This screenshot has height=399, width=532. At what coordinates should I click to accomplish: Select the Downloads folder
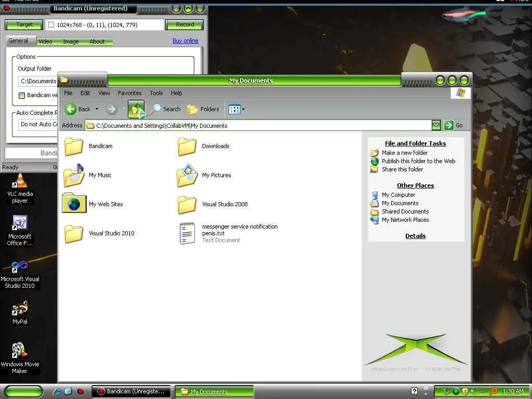pos(203,146)
